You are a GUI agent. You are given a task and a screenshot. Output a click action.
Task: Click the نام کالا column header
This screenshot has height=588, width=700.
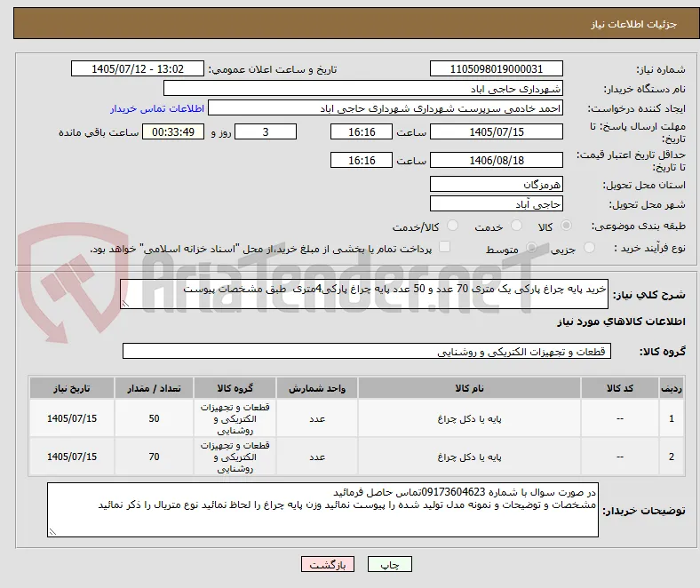pyautogui.click(x=469, y=388)
